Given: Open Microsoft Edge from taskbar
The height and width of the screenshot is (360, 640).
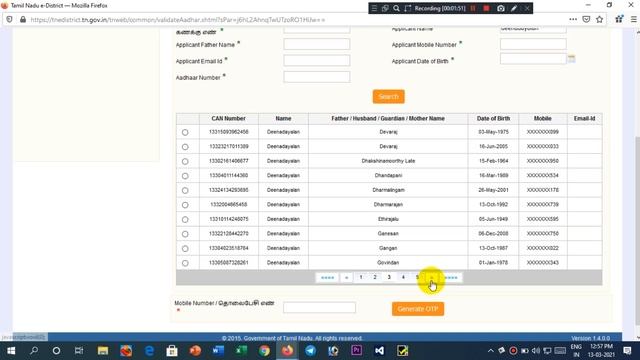Looking at the screenshot, I should [x=149, y=351].
